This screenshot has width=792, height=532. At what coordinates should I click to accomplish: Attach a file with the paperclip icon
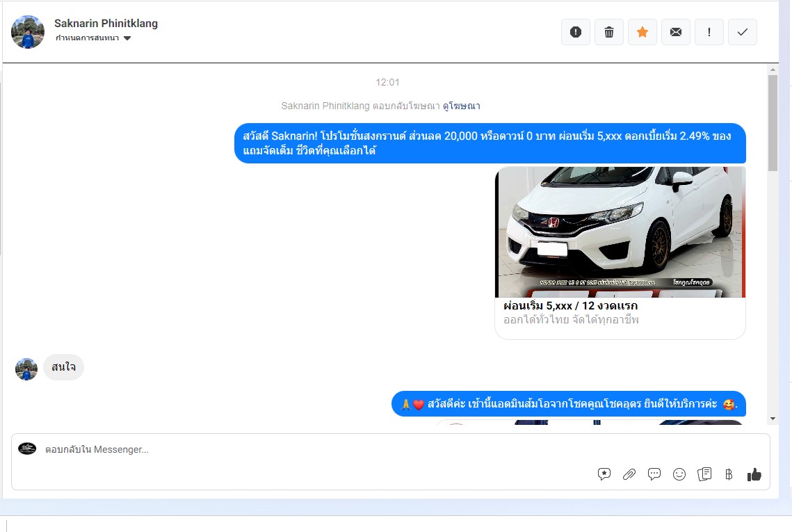coord(629,474)
